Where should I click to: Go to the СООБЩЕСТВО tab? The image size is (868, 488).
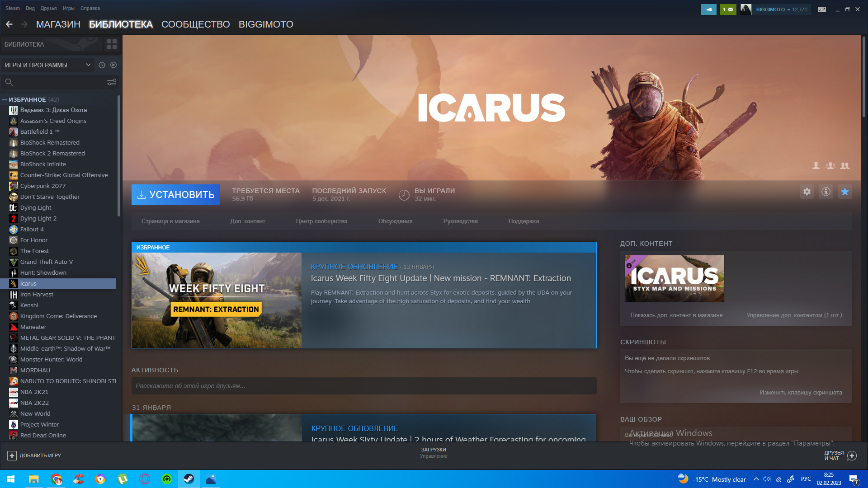pyautogui.click(x=196, y=24)
